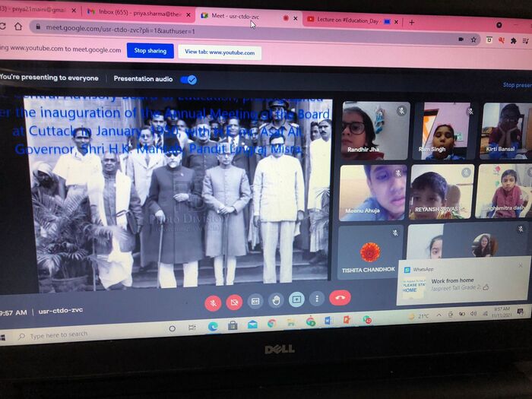Open the Windows Start menu

coord(2,337)
